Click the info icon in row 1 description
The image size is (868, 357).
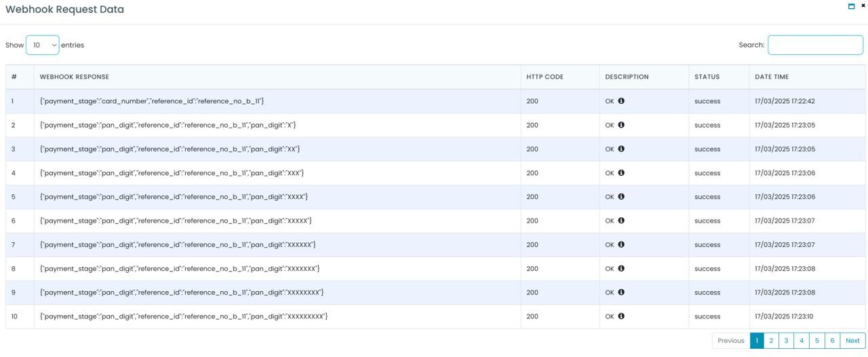tap(621, 101)
